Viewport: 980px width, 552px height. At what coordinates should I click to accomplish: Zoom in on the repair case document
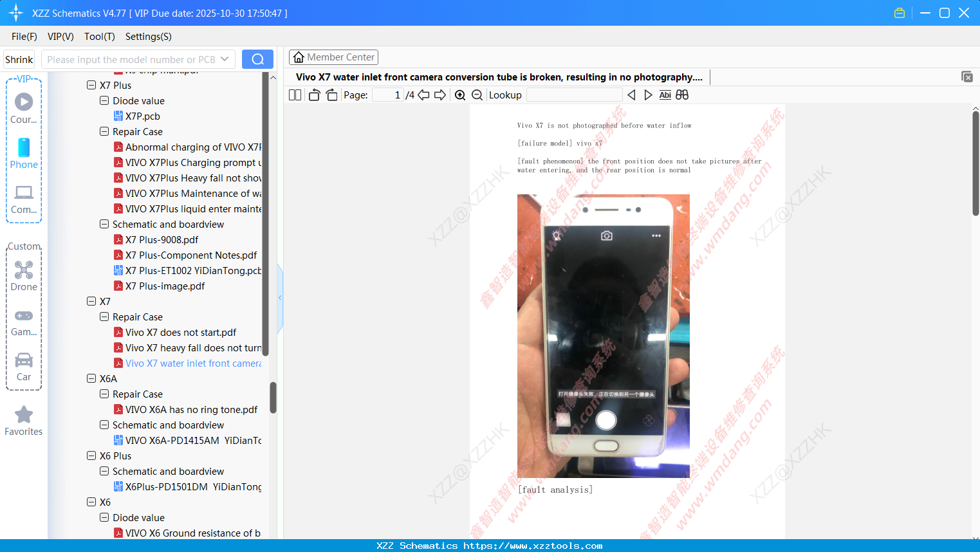(460, 95)
